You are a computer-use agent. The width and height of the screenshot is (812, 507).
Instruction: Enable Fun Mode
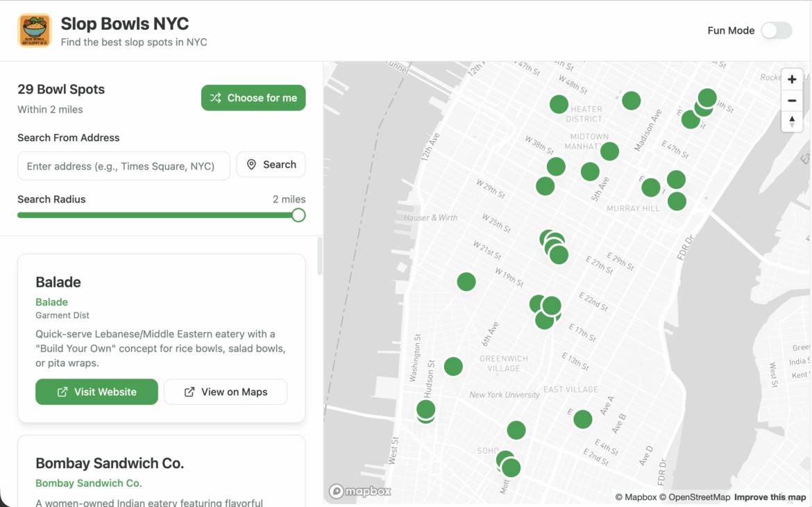777,31
